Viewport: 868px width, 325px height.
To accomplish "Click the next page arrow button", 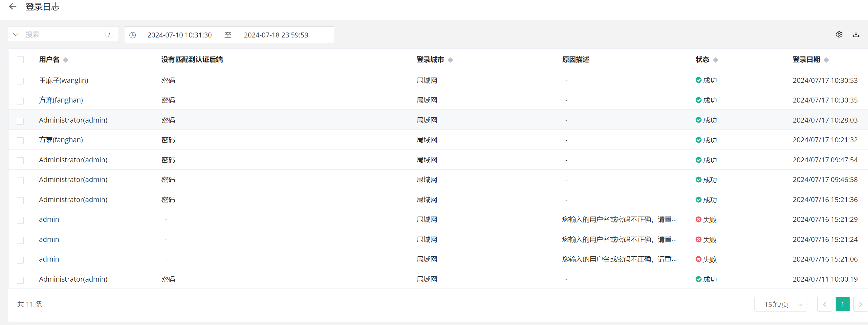I will point(860,304).
